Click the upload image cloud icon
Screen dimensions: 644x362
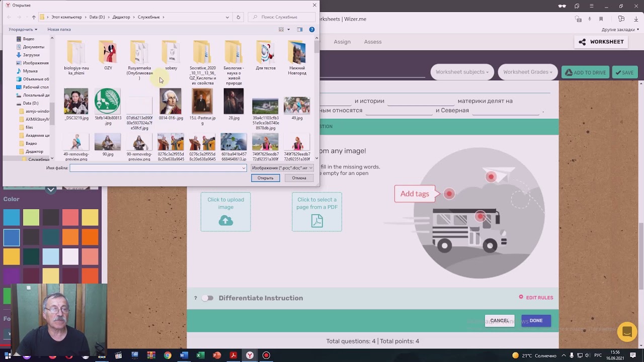[x=225, y=221]
